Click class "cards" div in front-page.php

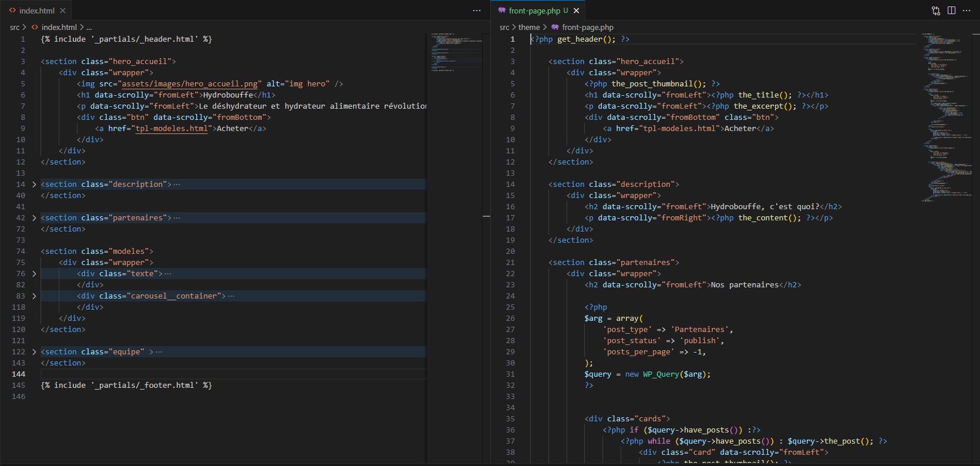click(627, 419)
